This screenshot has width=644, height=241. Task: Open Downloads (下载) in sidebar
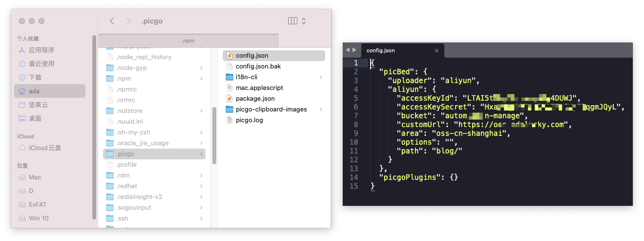pos(35,77)
